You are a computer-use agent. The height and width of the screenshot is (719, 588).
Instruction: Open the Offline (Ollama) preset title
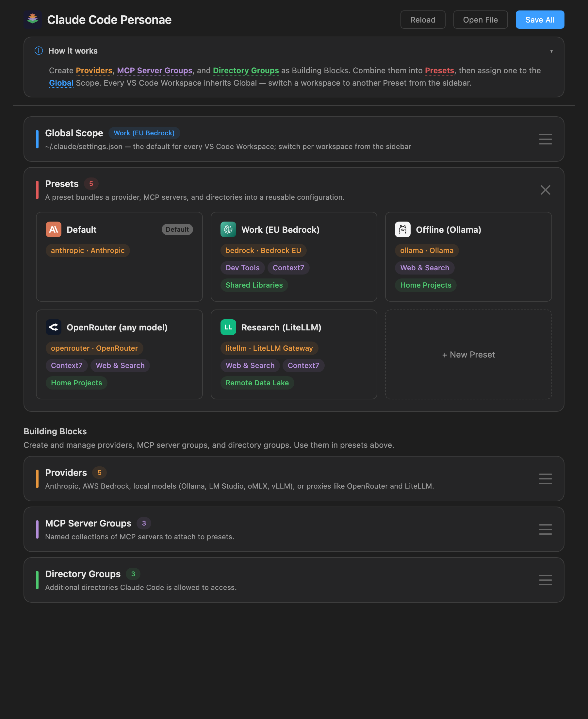[x=448, y=230]
